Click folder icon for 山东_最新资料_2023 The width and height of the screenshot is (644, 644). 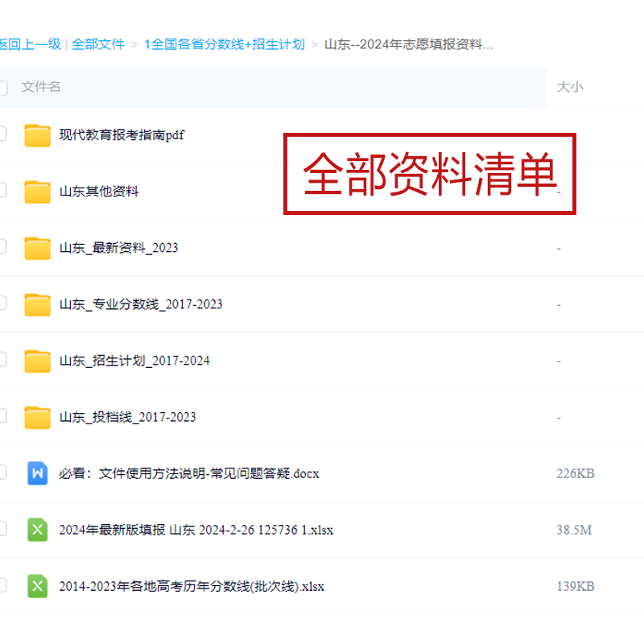37,248
